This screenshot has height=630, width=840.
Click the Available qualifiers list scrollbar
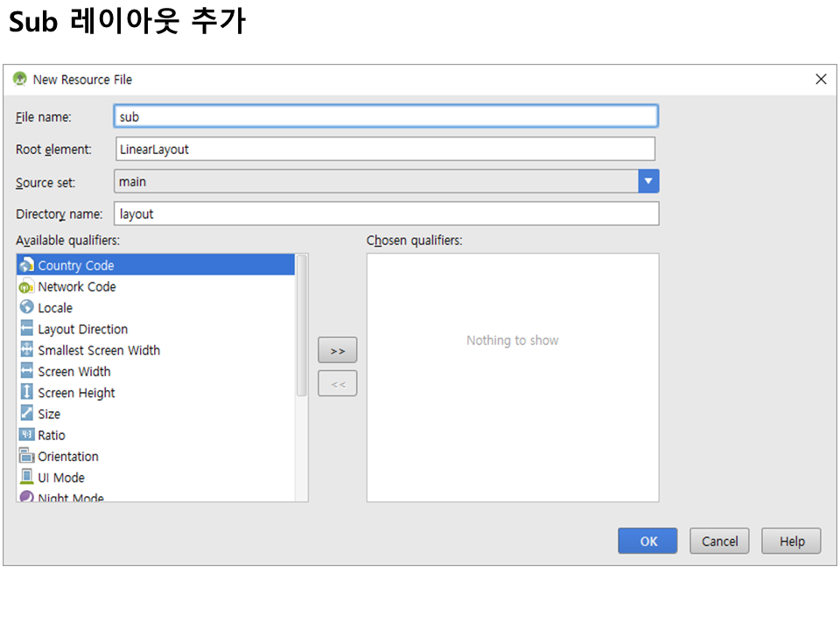(x=301, y=325)
